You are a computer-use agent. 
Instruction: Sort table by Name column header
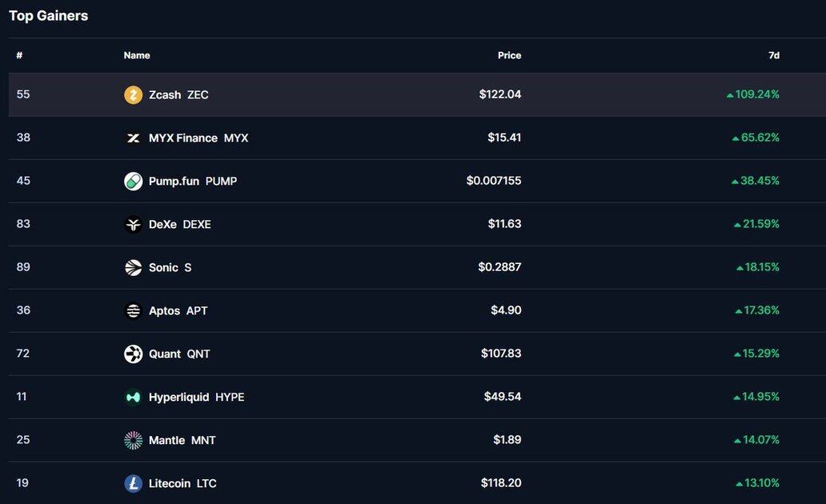[x=137, y=55]
